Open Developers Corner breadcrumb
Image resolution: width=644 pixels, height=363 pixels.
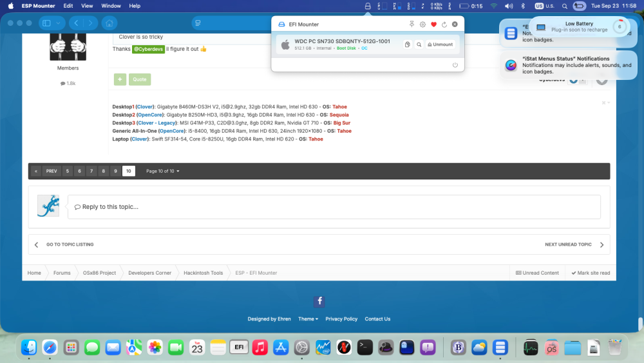149,273
